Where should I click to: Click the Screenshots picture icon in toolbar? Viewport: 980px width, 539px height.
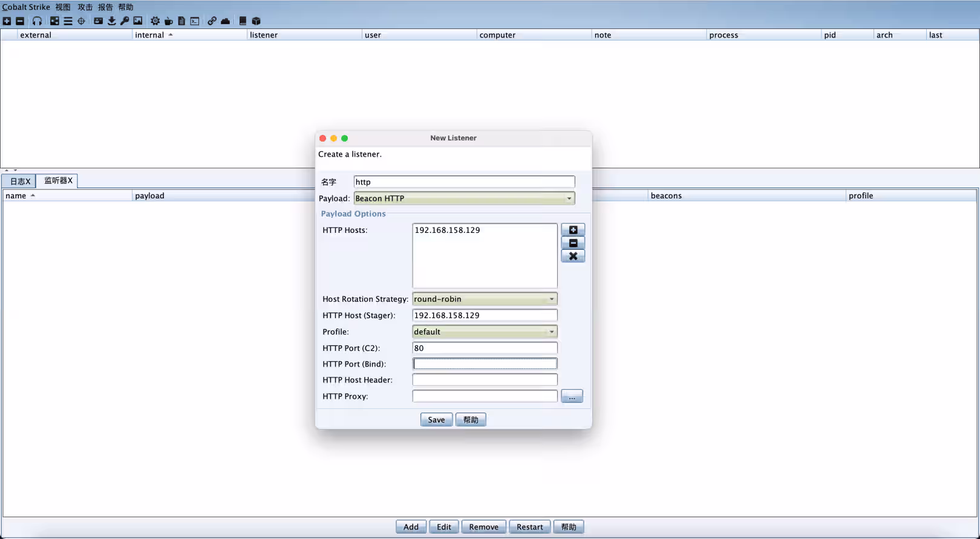click(x=138, y=21)
